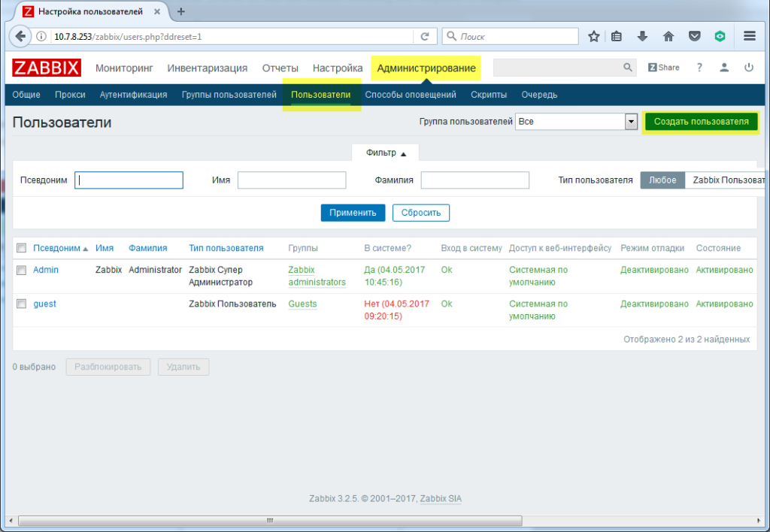Go to Группы пользователей submenu

click(x=229, y=95)
